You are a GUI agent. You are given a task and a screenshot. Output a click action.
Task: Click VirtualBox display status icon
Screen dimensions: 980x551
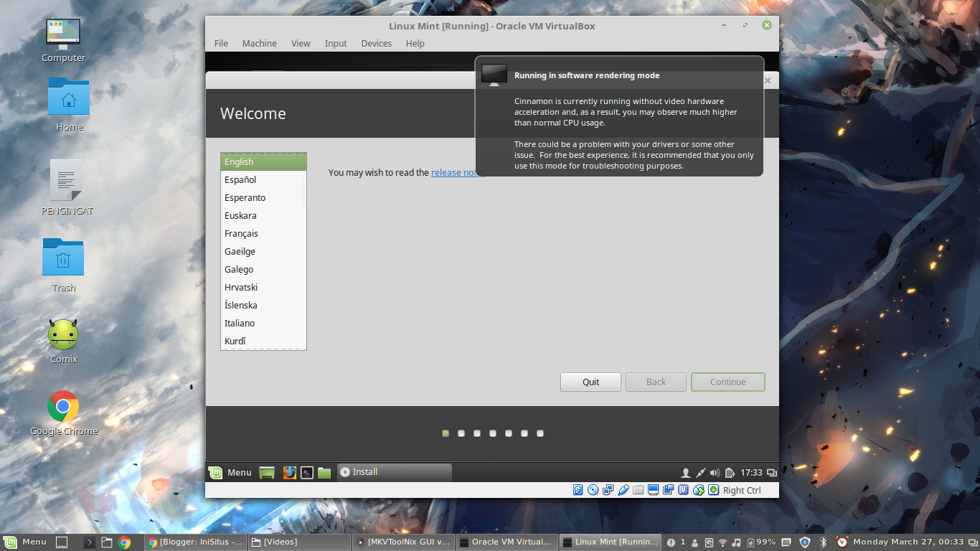[654, 490]
